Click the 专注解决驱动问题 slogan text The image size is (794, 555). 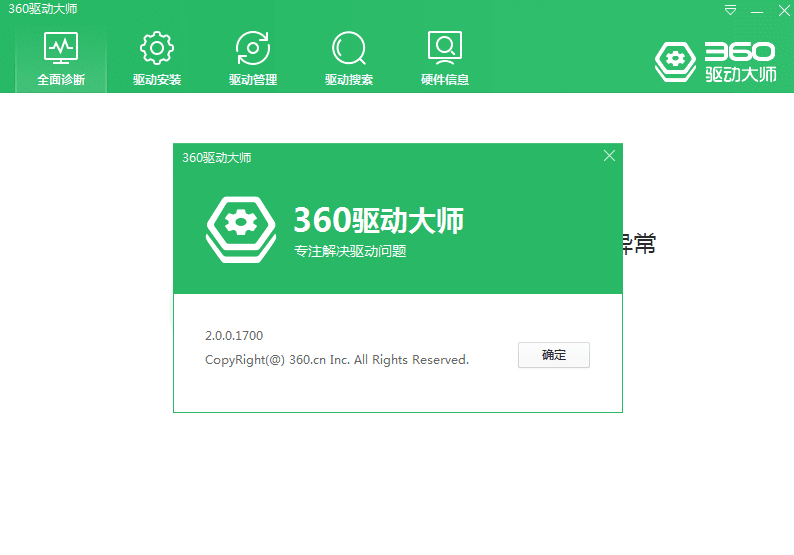click(350, 252)
